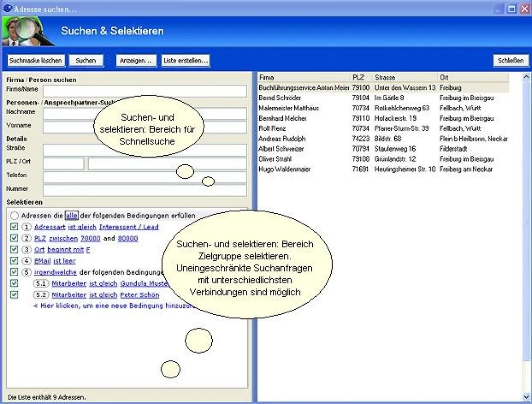Click into the Firma/Name input field
This screenshot has height=404, width=532.
pyautogui.click(x=145, y=91)
